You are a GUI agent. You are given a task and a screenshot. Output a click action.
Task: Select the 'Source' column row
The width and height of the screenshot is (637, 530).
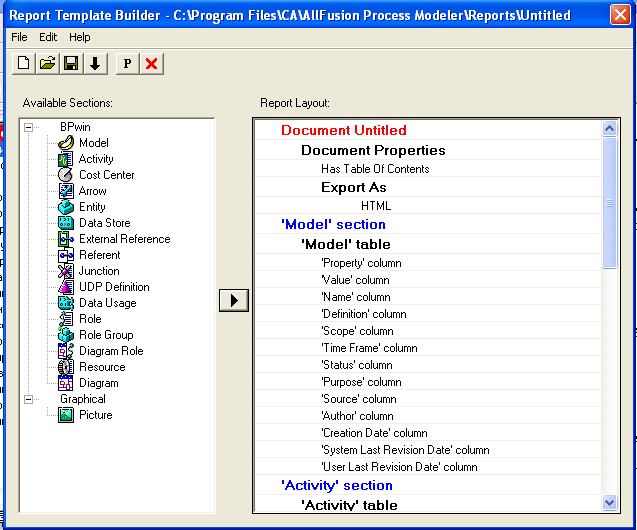tap(428, 399)
